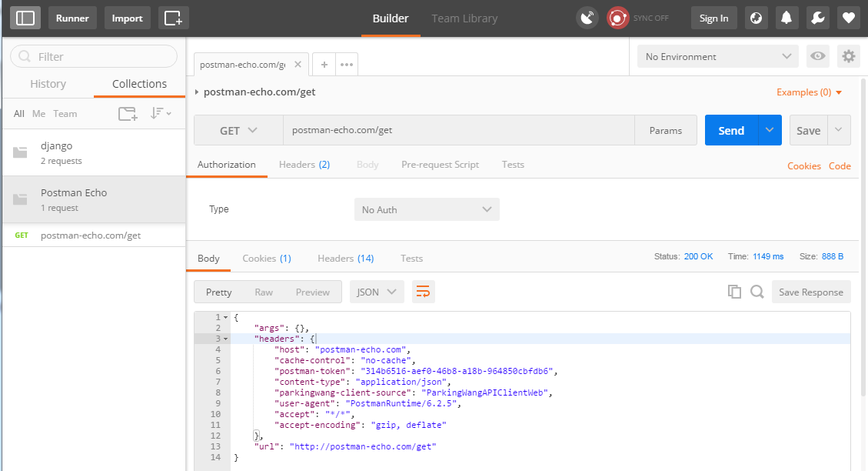Select the Collections tab
868x471 pixels.
click(x=139, y=84)
